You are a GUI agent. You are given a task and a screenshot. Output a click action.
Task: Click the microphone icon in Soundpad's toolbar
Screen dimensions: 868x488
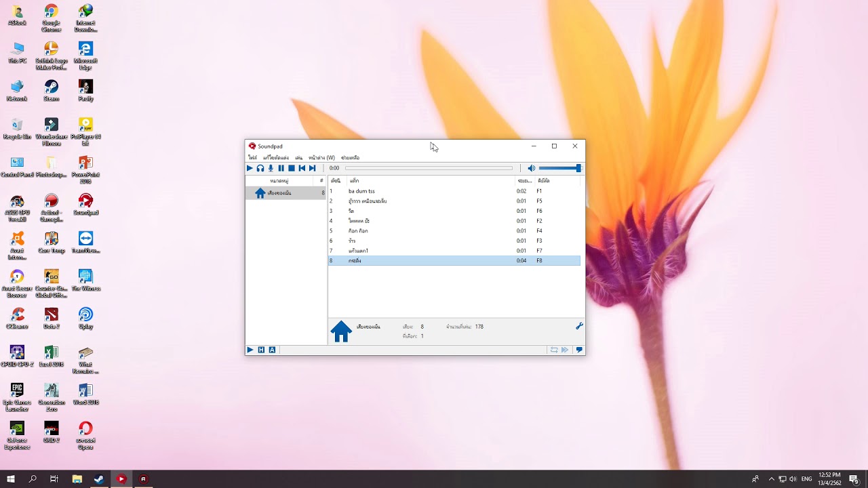click(x=271, y=168)
